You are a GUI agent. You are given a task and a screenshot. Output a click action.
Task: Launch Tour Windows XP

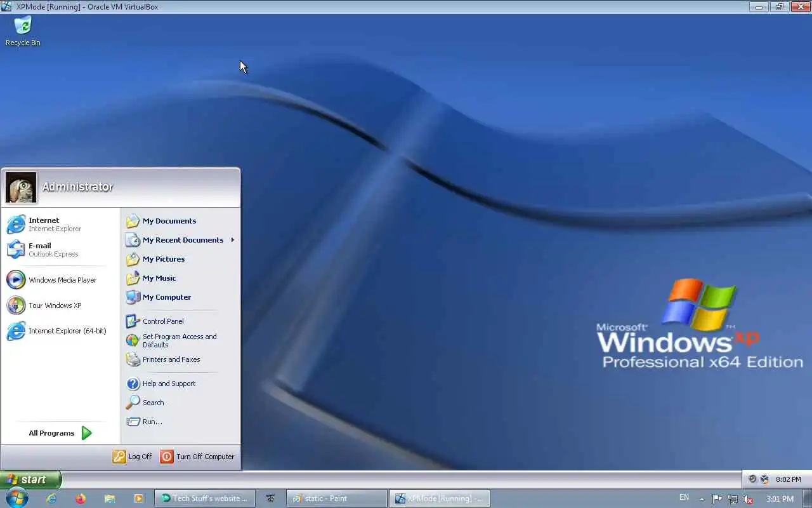tap(61, 305)
